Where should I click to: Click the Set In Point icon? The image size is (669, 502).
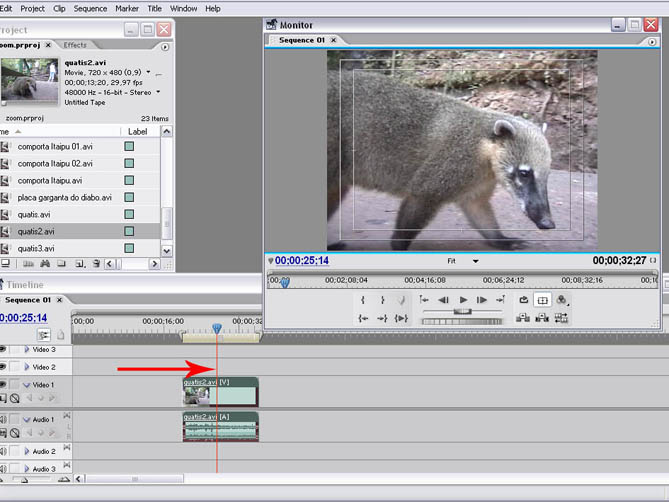[363, 300]
